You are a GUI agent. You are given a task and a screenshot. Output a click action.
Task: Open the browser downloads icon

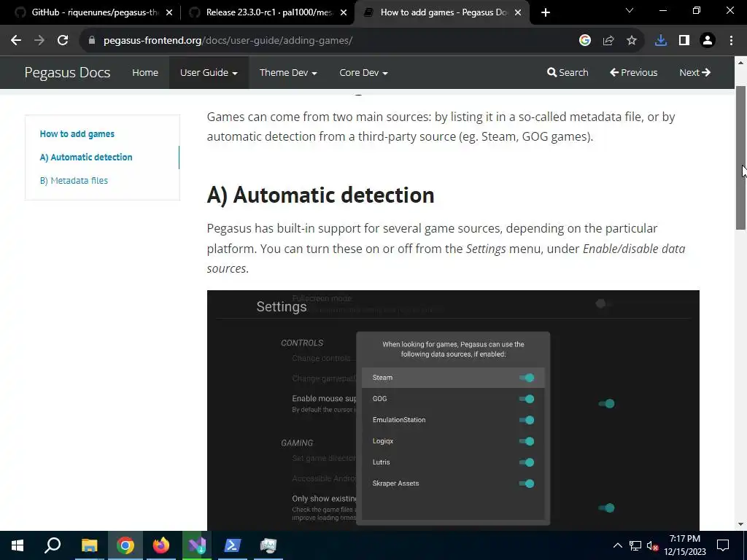point(660,41)
